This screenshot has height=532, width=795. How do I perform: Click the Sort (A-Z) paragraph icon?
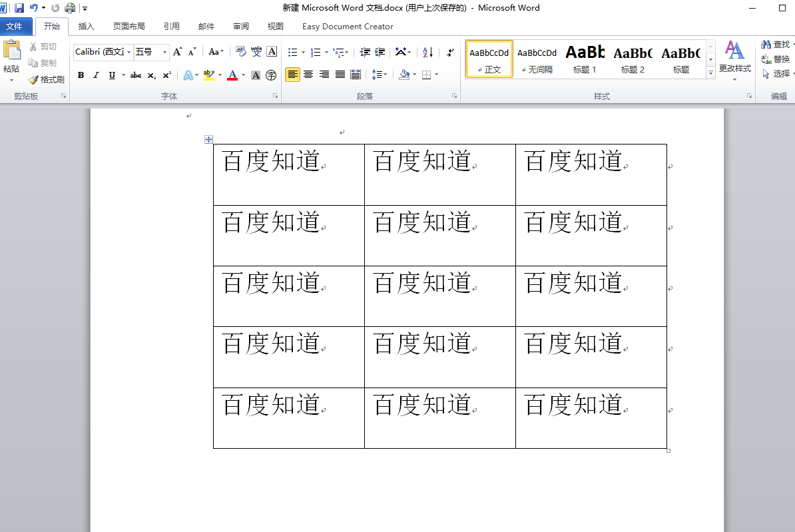[x=428, y=52]
